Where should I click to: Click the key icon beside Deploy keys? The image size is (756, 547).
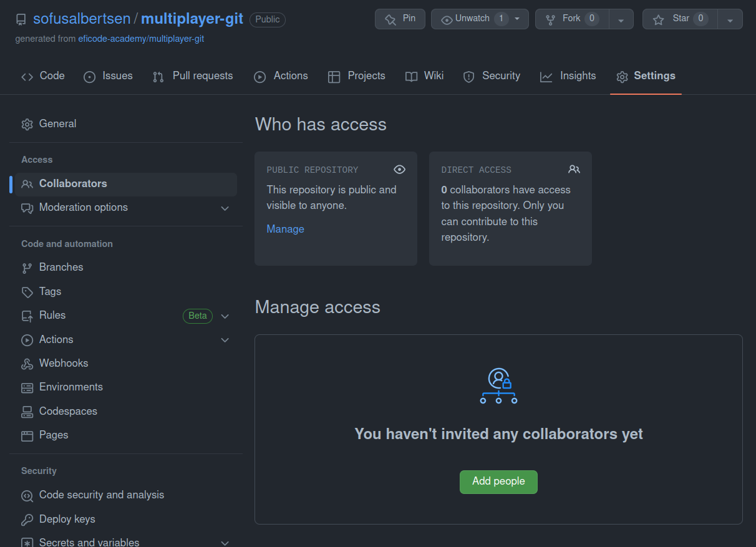[x=27, y=520]
